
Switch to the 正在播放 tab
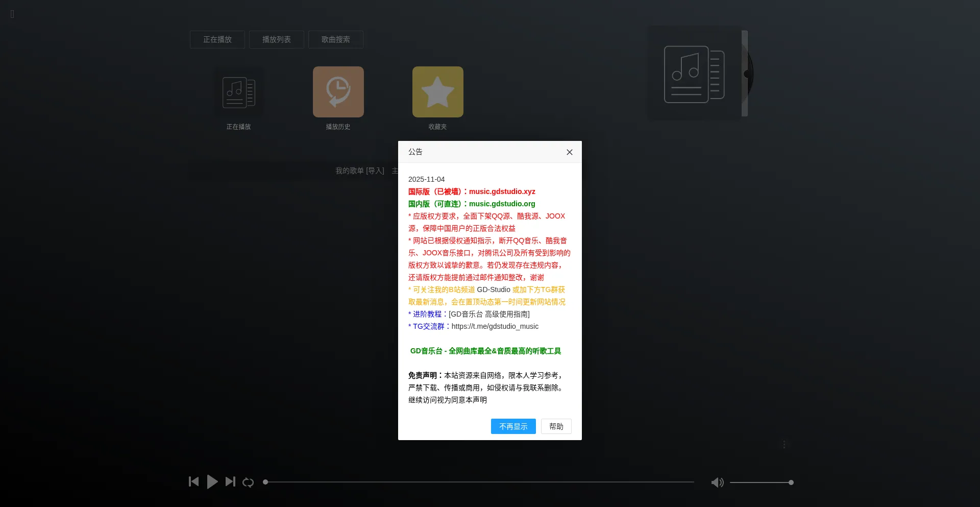point(217,39)
